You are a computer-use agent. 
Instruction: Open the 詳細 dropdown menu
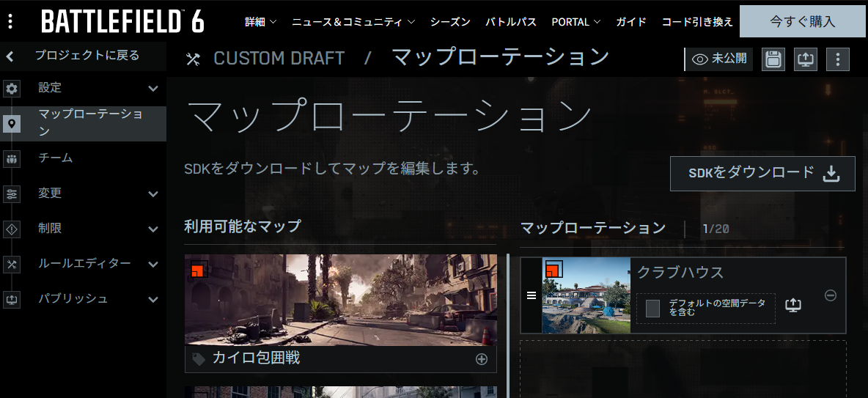coord(261,22)
